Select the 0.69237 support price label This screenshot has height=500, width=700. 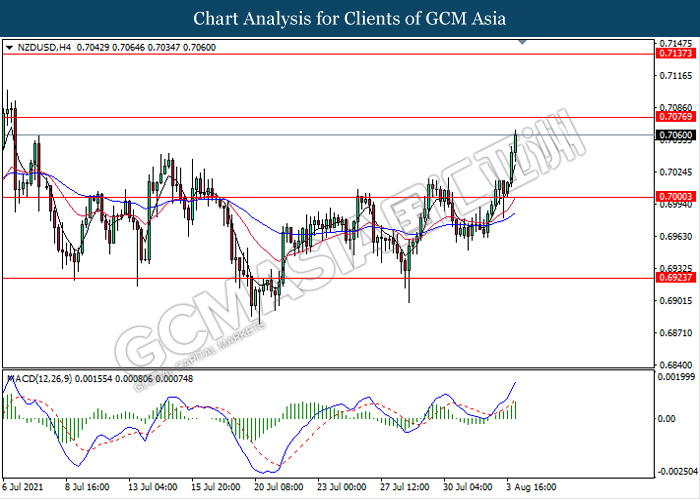pyautogui.click(x=676, y=278)
